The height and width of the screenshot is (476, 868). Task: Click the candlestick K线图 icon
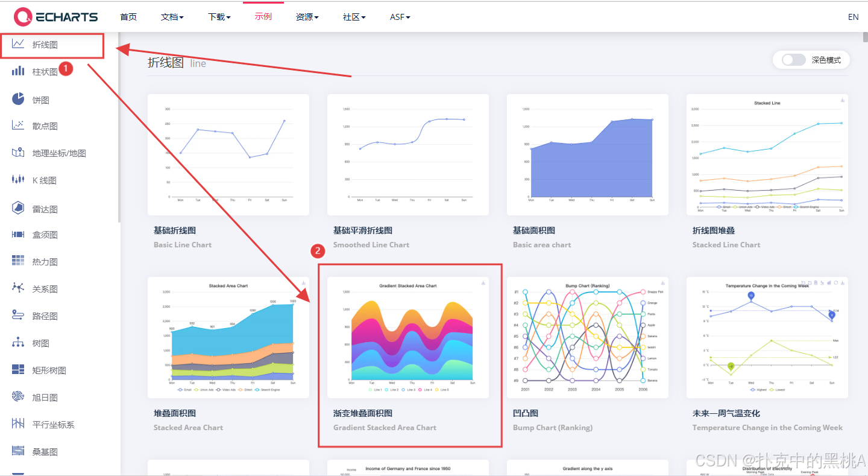[18, 180]
